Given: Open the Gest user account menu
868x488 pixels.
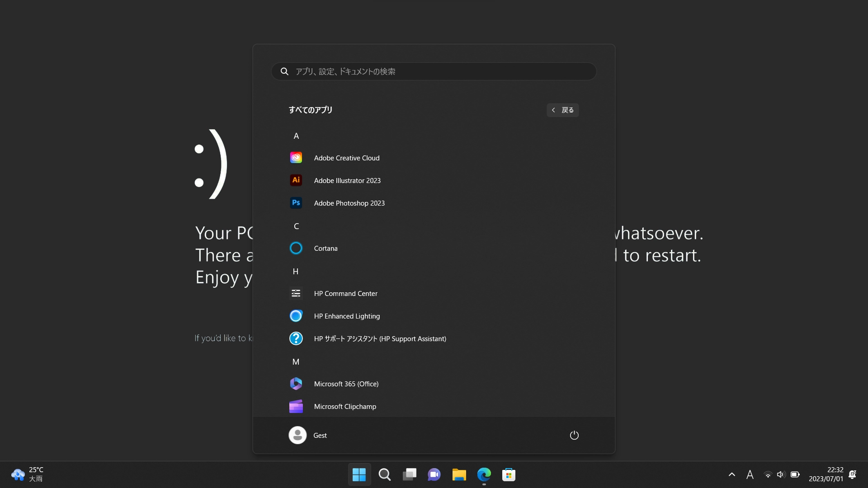Looking at the screenshot, I should 308,435.
